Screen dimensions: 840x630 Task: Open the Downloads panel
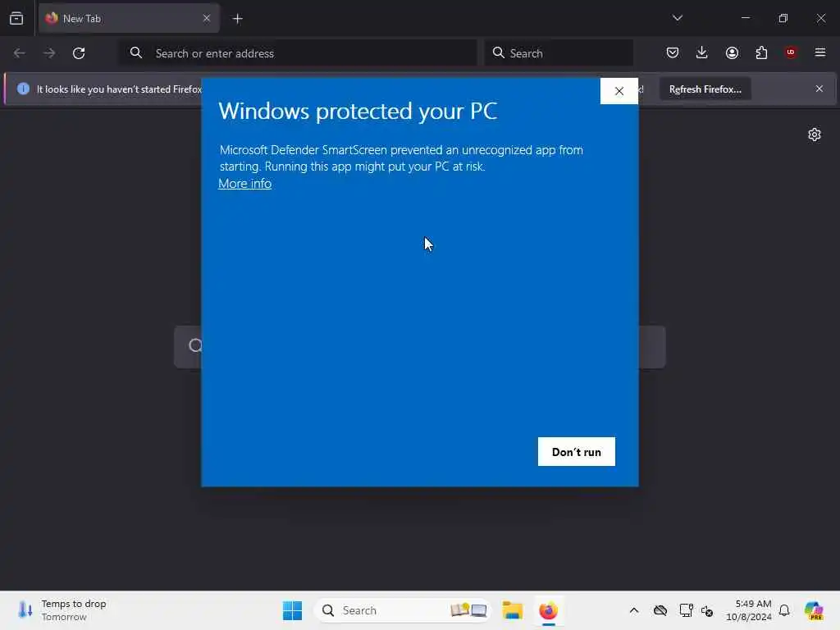coord(702,52)
